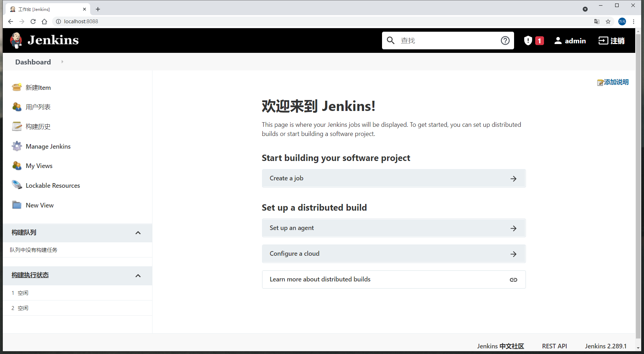644x354 pixels.
Task: Click the Manage Jenkins gear icon
Action: click(x=17, y=146)
